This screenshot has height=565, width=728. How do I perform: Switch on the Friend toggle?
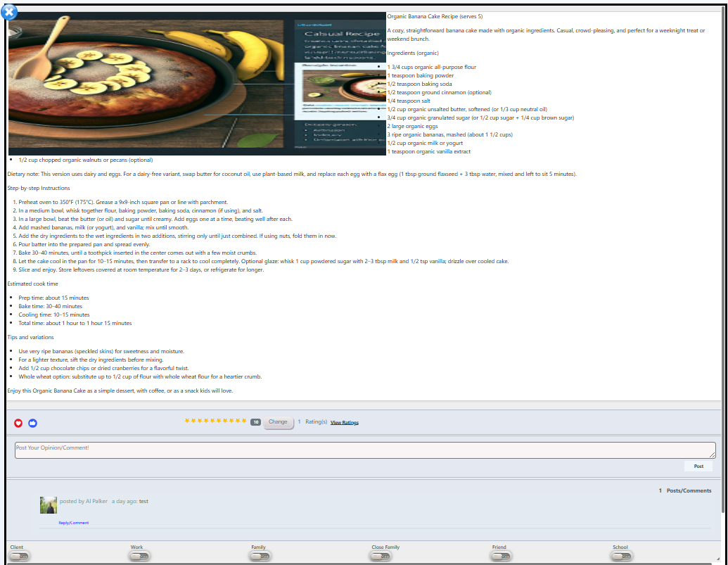502,556
